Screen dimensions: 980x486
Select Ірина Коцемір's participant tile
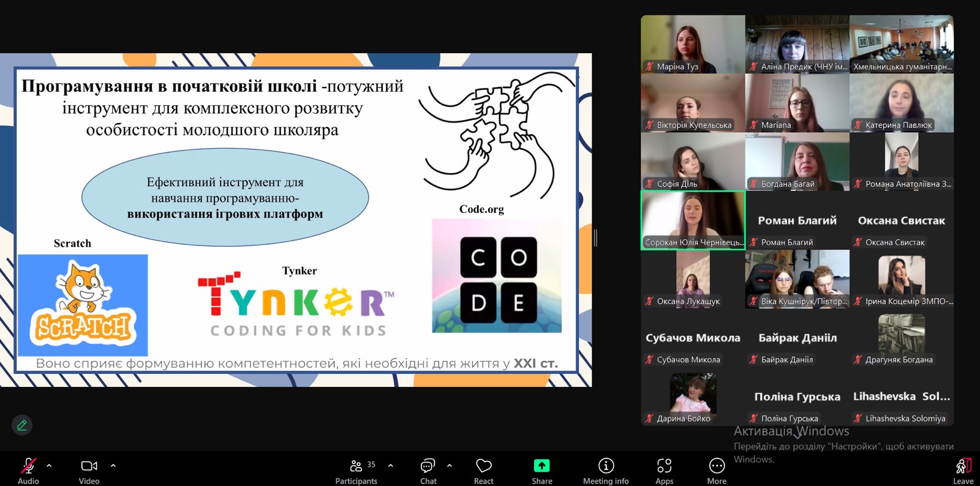[902, 279]
